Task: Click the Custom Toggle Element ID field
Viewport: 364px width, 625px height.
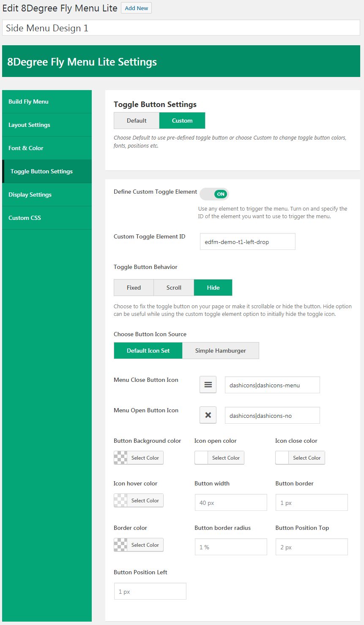Action: tap(248, 242)
